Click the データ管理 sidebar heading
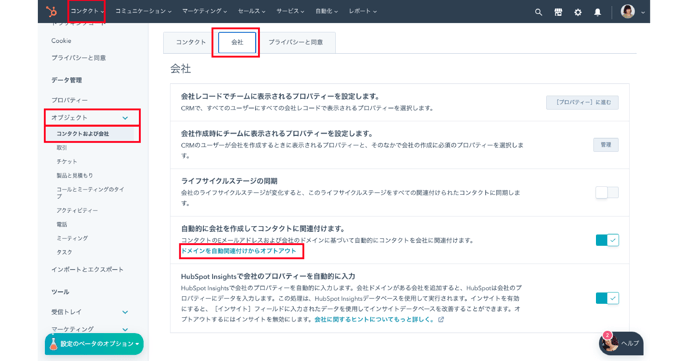 tap(66, 80)
